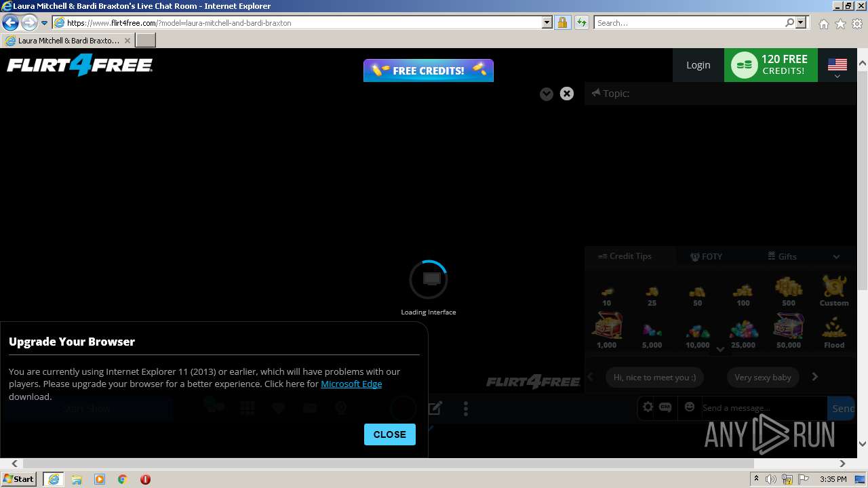Viewport: 868px width, 488px height.
Task: Expand the address bar autocomplete dropdown
Action: [547, 22]
